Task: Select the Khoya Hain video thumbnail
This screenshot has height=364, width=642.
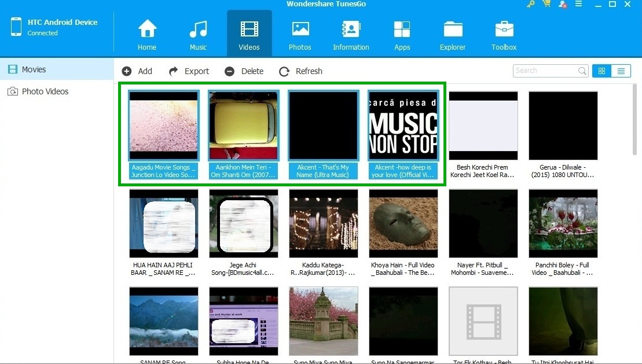Action: [x=403, y=223]
